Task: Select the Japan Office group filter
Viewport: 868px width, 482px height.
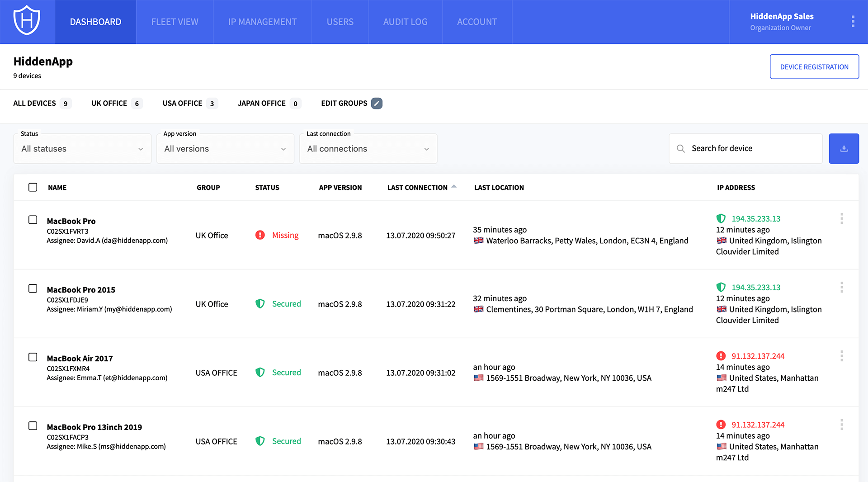Action: pyautogui.click(x=269, y=103)
